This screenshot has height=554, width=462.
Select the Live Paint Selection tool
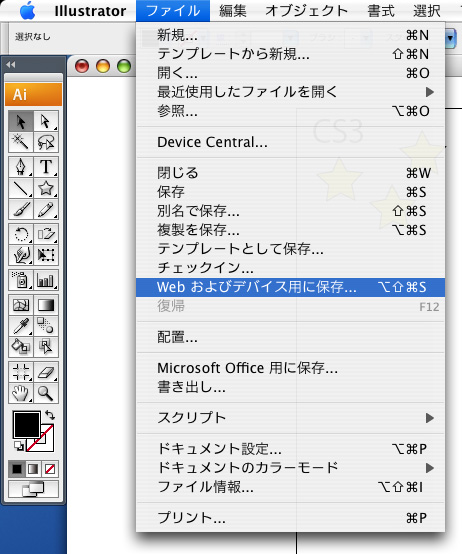[46, 347]
